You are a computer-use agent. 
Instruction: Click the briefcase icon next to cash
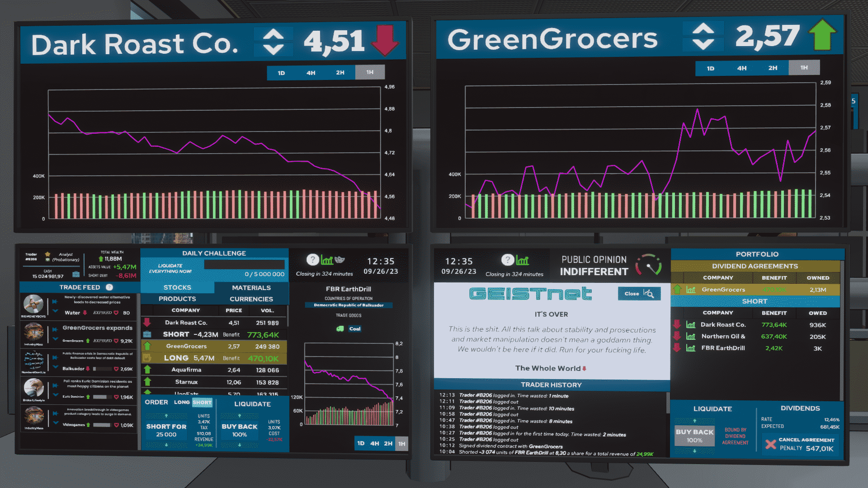(x=76, y=274)
